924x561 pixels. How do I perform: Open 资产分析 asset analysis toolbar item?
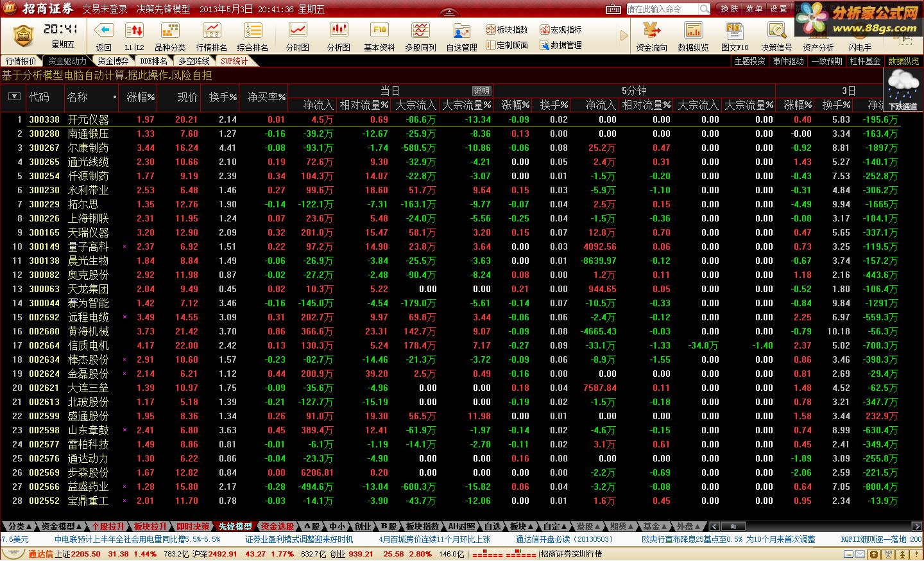(818, 47)
